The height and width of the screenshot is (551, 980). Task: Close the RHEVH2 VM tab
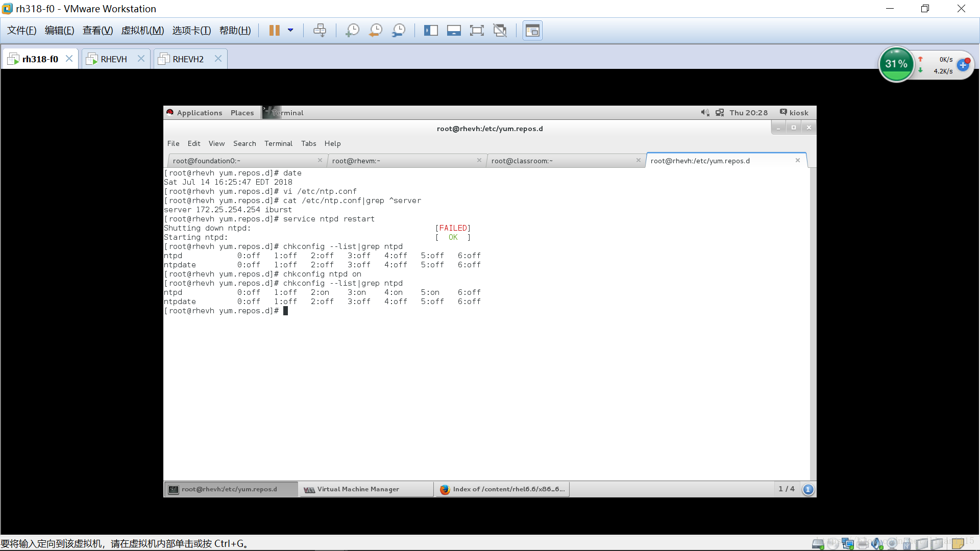tap(218, 59)
